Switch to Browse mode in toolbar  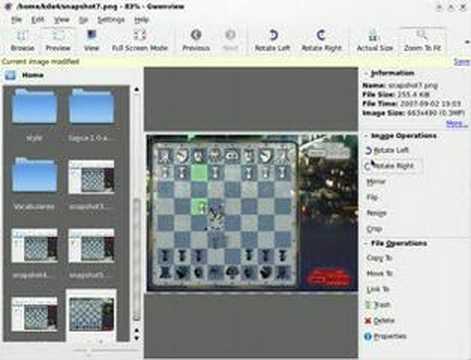click(22, 41)
